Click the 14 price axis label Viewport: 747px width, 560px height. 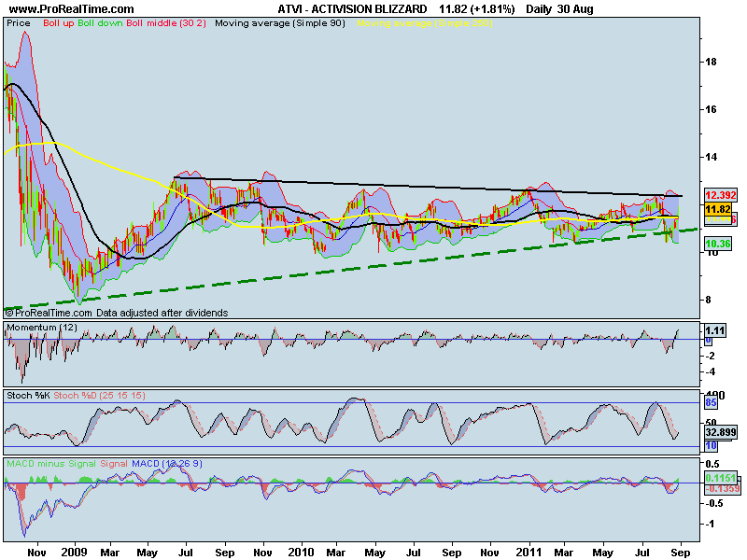tap(711, 157)
